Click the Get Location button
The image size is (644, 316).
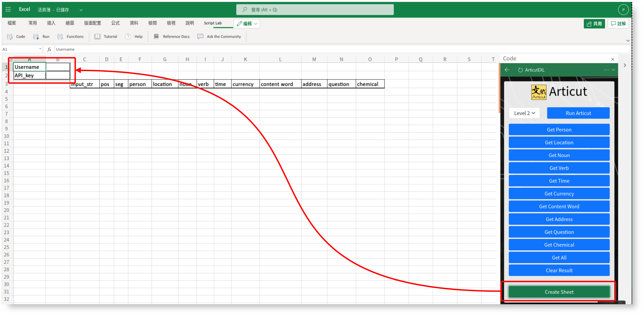[559, 143]
